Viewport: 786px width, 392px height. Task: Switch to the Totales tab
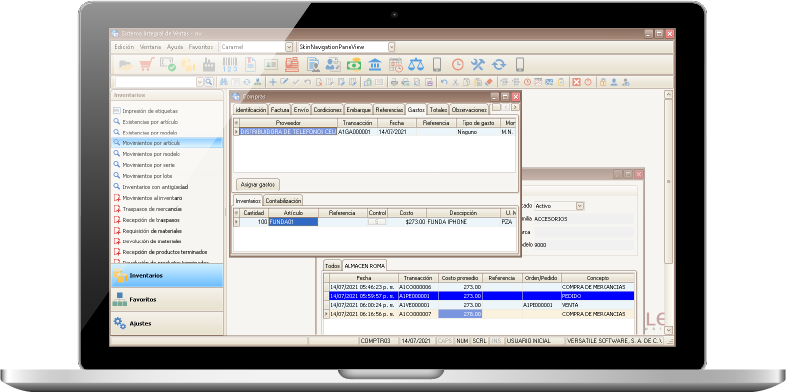pos(438,109)
